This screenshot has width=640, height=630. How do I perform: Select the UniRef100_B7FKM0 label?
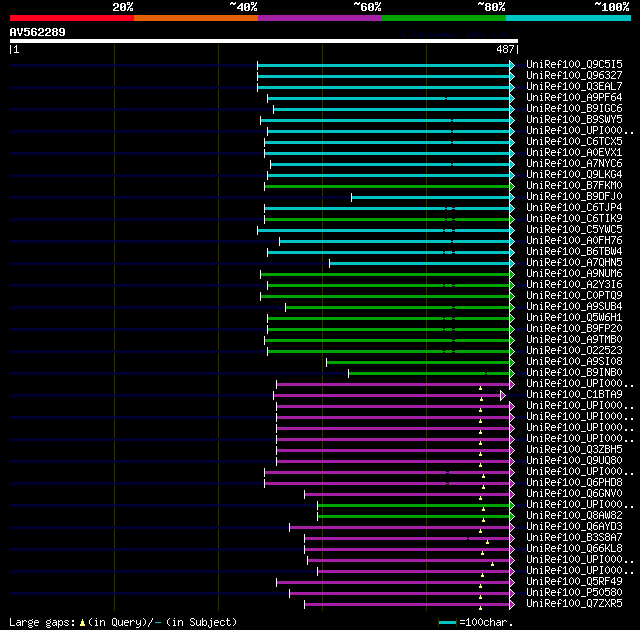pyautogui.click(x=574, y=186)
